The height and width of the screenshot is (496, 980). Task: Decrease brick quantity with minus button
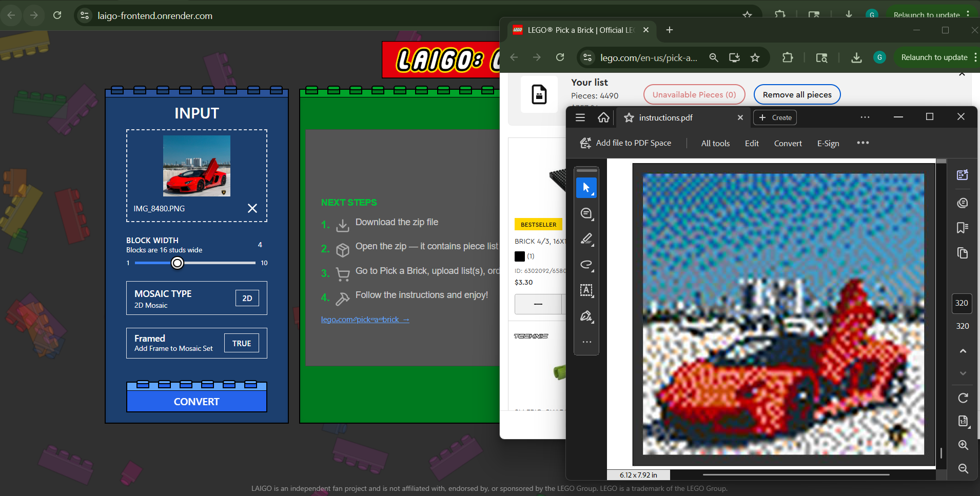click(x=538, y=304)
